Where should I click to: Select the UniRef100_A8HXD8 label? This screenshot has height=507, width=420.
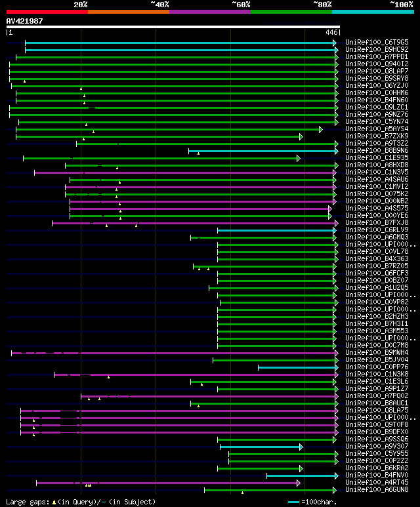377,165
